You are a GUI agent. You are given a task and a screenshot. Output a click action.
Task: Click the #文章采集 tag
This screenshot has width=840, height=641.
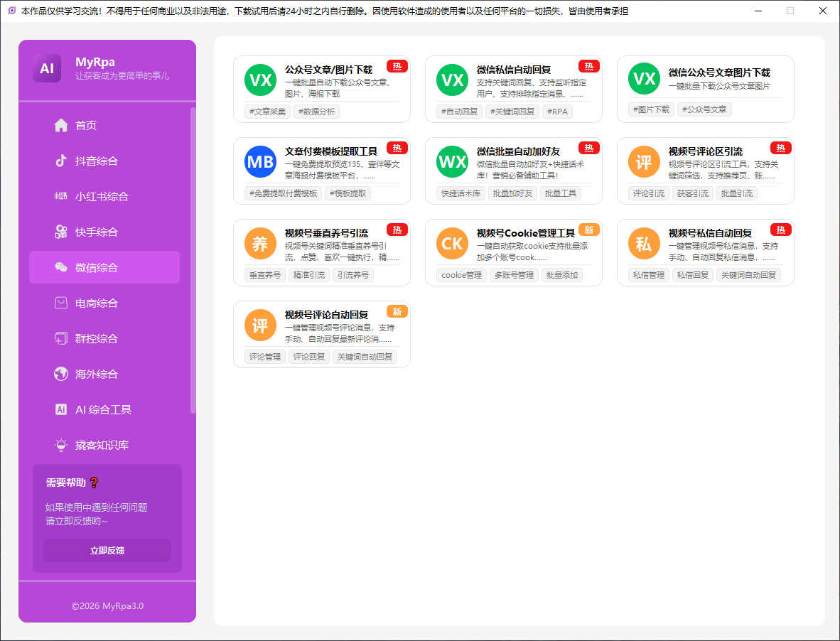267,112
